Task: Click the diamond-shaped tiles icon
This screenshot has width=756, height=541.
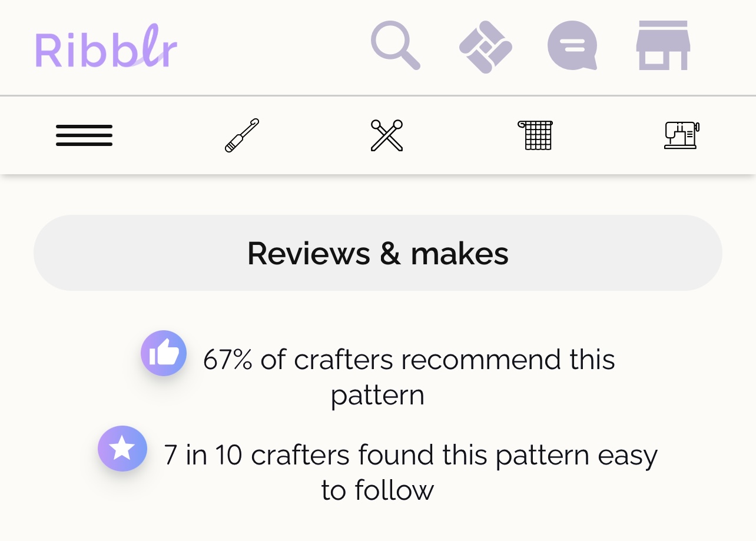Action: point(486,47)
